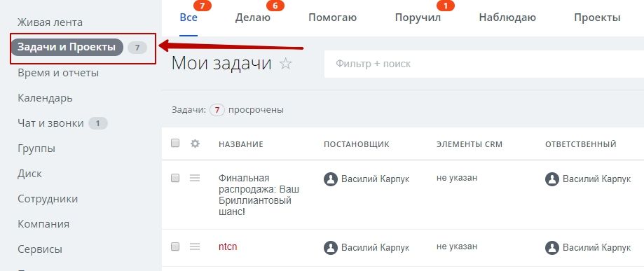Screen dimensions: 644x271
Task: Open Группы in sidebar
Action: tap(36, 148)
